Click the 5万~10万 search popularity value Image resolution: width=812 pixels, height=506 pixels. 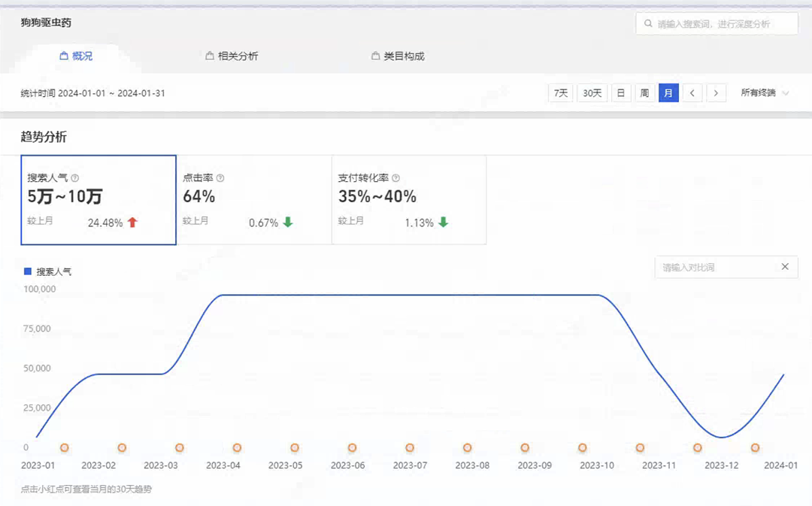(x=65, y=197)
